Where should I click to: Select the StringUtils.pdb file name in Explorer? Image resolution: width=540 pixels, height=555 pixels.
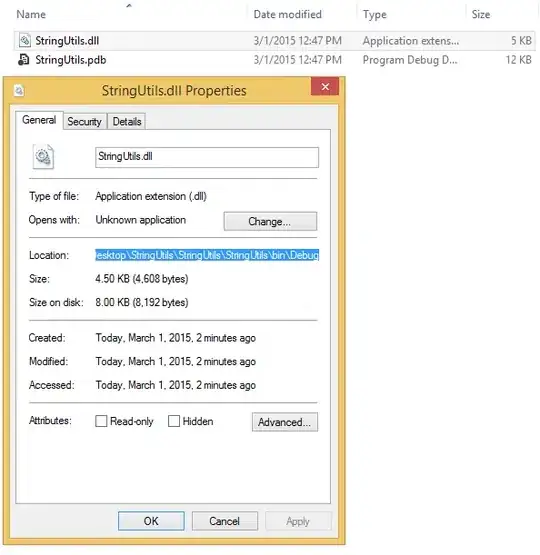click(x=70, y=60)
